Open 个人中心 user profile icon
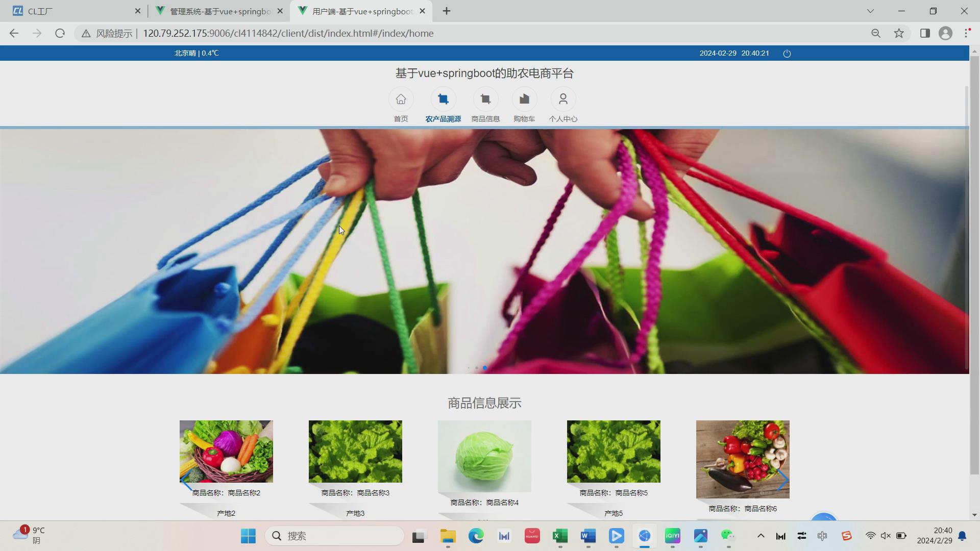This screenshot has height=551, width=980. 563,99
